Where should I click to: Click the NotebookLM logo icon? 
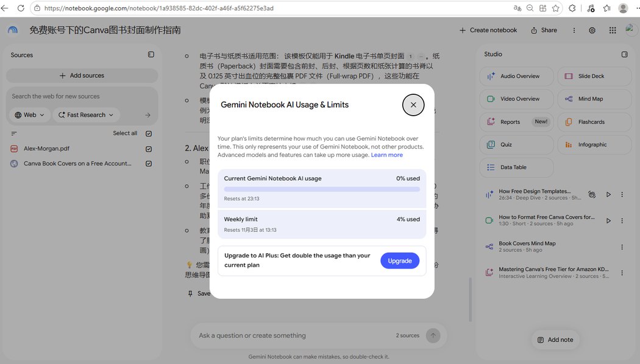[13, 30]
